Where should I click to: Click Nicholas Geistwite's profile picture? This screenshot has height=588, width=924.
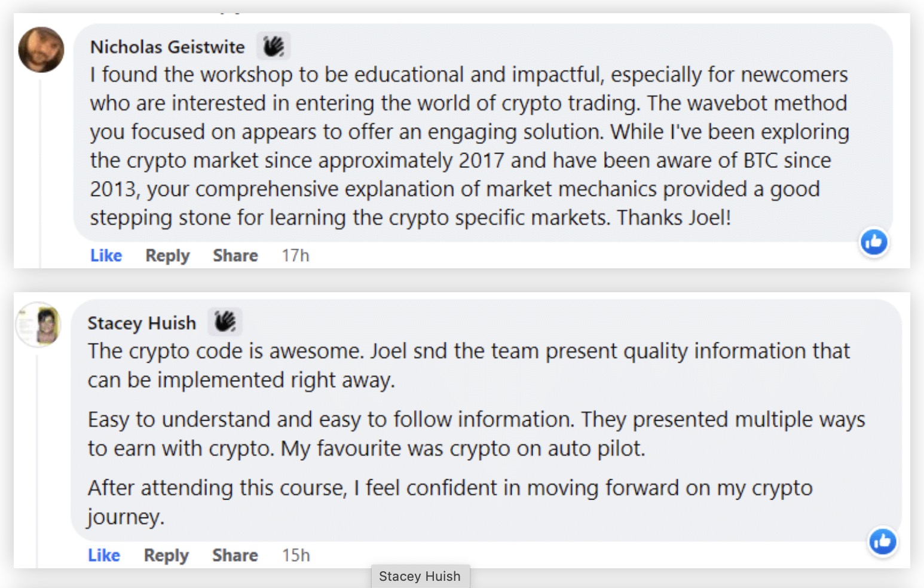pos(41,50)
